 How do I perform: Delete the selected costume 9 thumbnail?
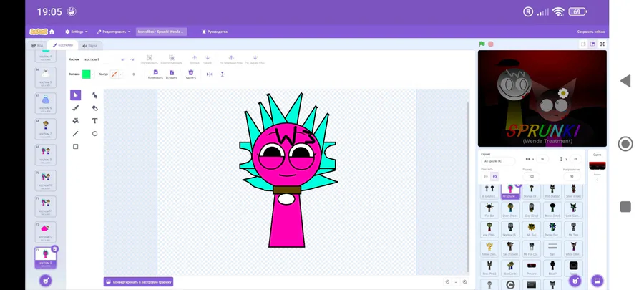55,249
